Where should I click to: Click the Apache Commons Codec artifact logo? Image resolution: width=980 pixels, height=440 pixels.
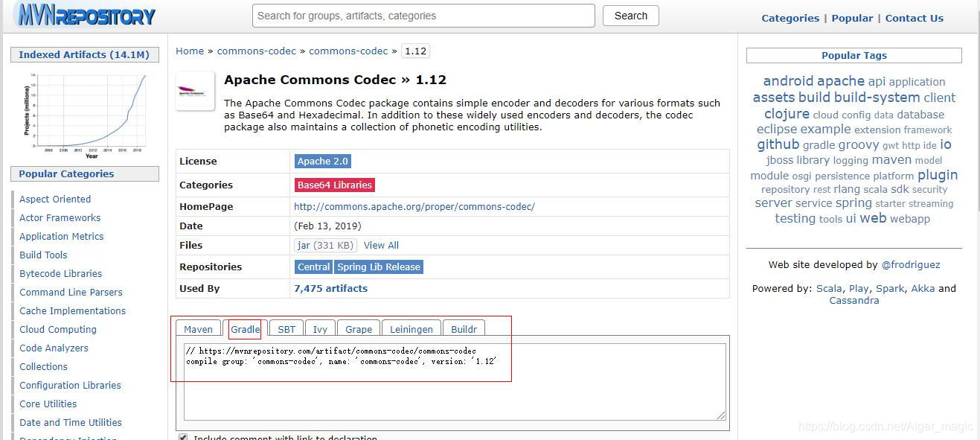[x=195, y=92]
